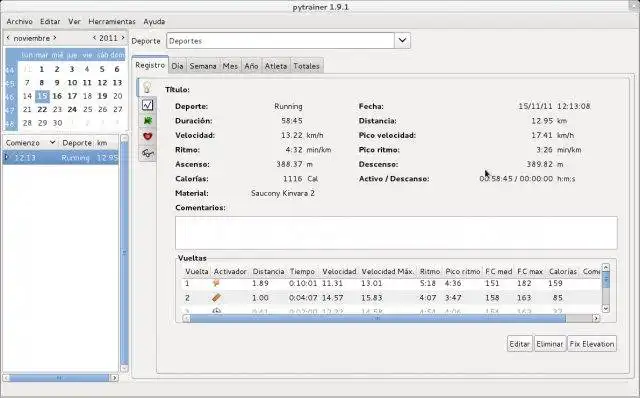Viewport: 640px width, 398px height.
Task: Sort laps by Calorías column
Action: coord(563,271)
